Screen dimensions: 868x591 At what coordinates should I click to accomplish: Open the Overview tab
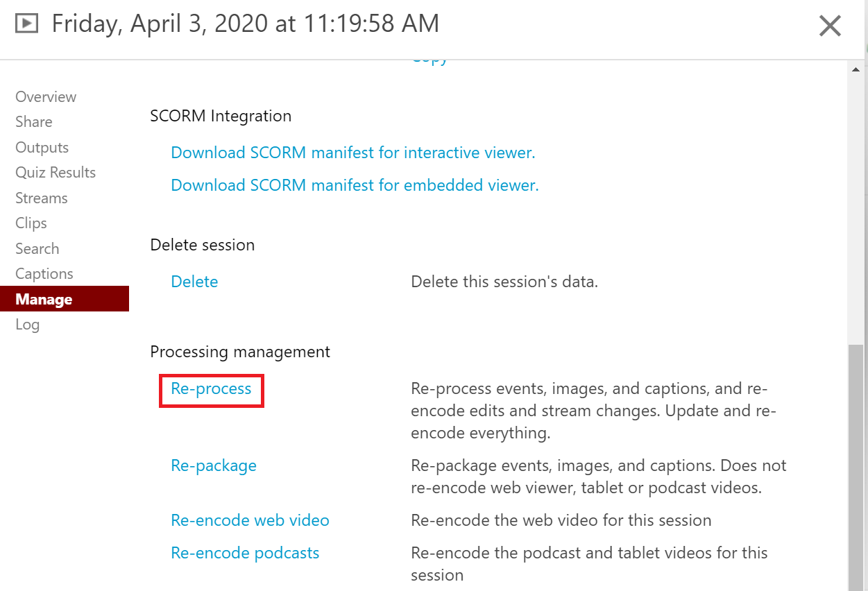(46, 96)
